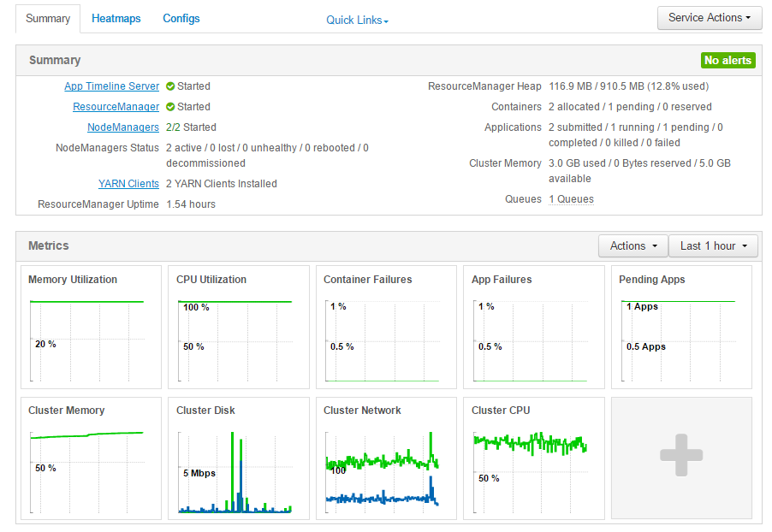Viewport: 772px width, 532px height.
Task: Enlarge the Memory Utilization graph
Action: click(x=91, y=328)
